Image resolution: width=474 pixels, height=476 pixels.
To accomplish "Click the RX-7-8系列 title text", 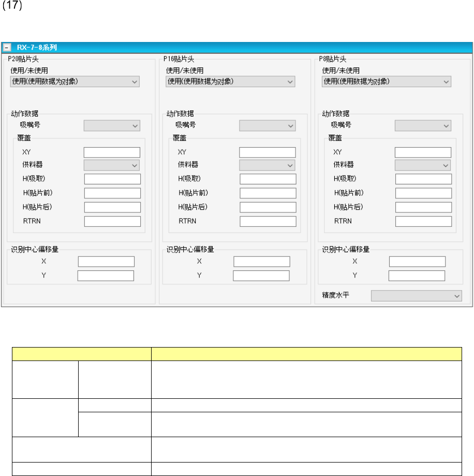I will 37,47.
